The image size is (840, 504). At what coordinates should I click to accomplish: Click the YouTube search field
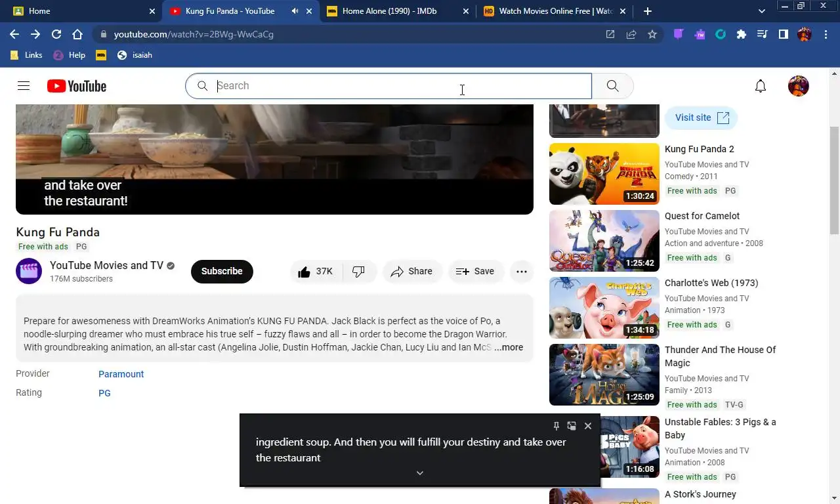point(388,86)
